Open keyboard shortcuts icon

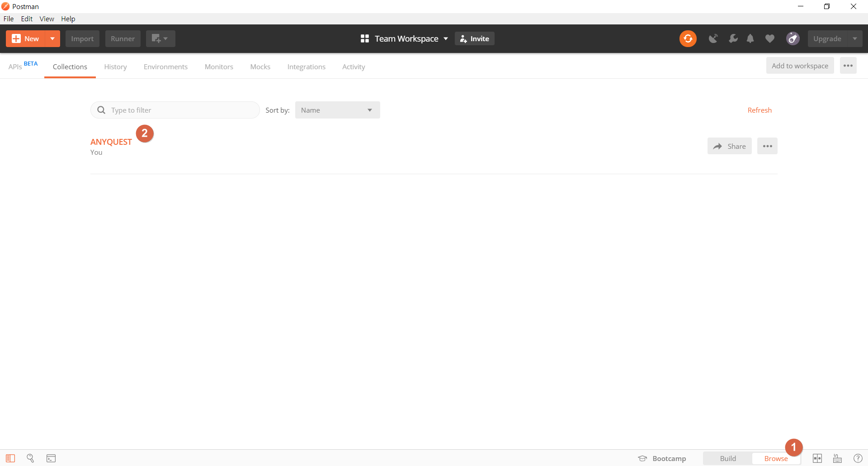point(838,458)
